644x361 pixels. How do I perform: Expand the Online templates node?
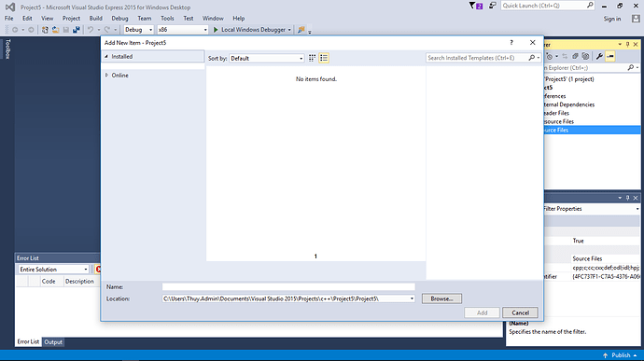click(x=106, y=76)
